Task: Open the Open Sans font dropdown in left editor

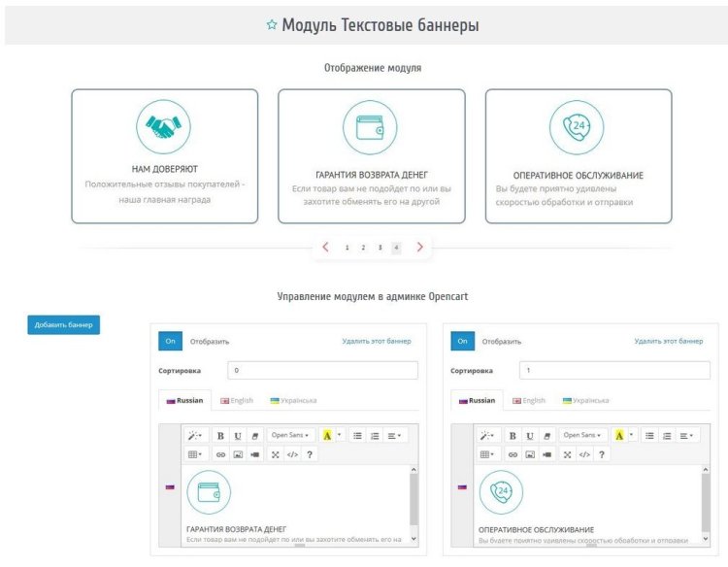Action: (291, 436)
